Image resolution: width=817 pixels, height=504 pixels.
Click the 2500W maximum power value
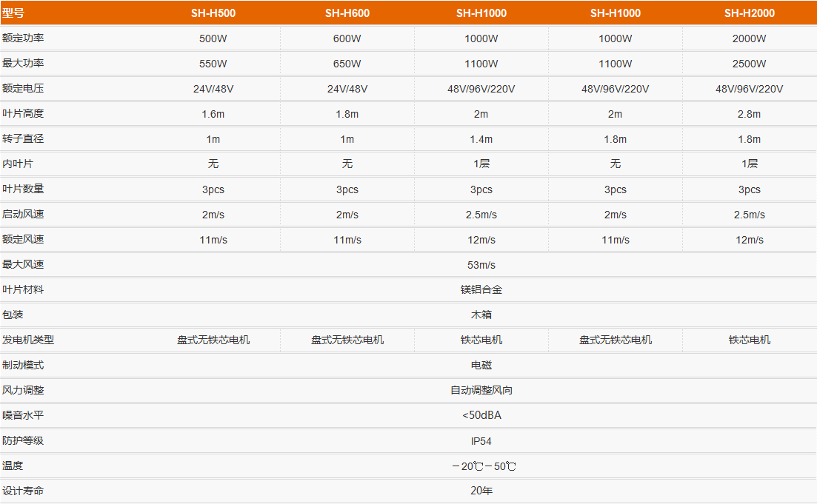tap(749, 64)
